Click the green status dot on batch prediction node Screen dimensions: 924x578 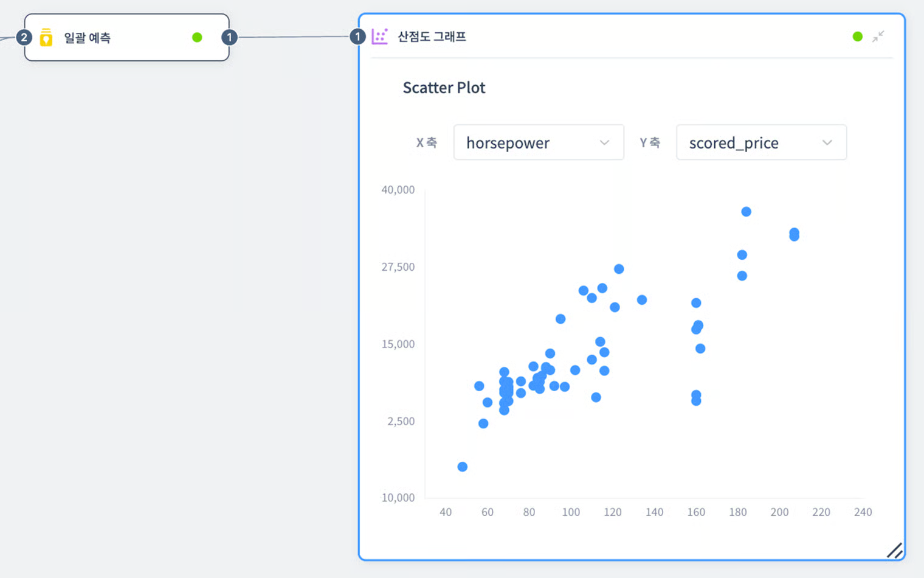pos(197,38)
